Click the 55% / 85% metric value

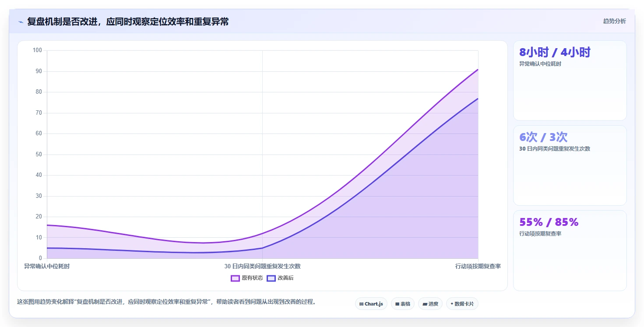coord(549,222)
